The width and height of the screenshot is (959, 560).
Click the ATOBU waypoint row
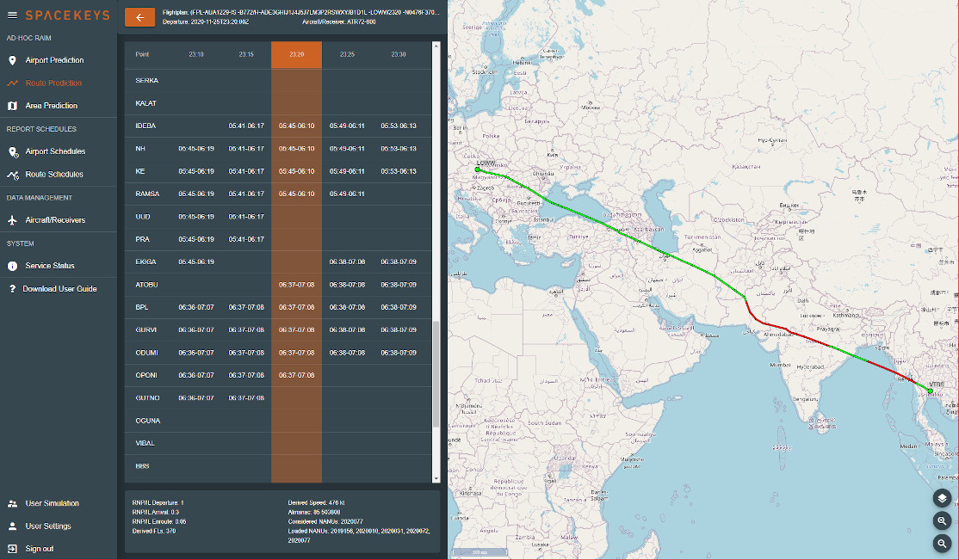tap(278, 284)
